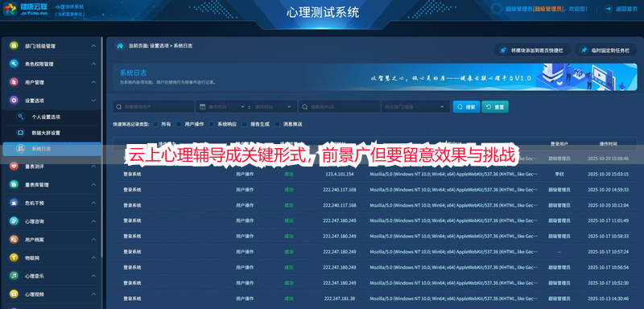This screenshot has width=644, height=309.
Task: Click the 用户管理 sidebar icon
Action: (x=14, y=82)
